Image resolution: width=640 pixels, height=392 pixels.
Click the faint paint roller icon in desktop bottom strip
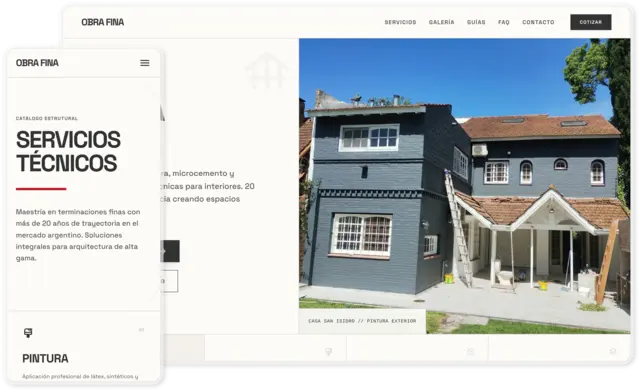[329, 351]
